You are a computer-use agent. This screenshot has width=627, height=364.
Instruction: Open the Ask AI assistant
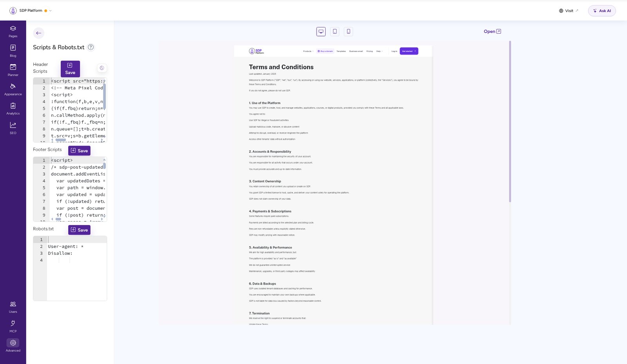tap(602, 11)
